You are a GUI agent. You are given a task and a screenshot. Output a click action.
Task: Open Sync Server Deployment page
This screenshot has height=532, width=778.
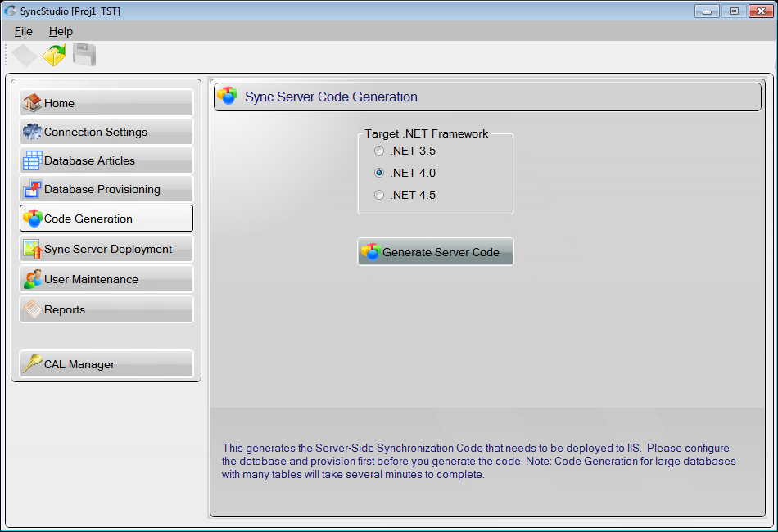click(x=106, y=249)
